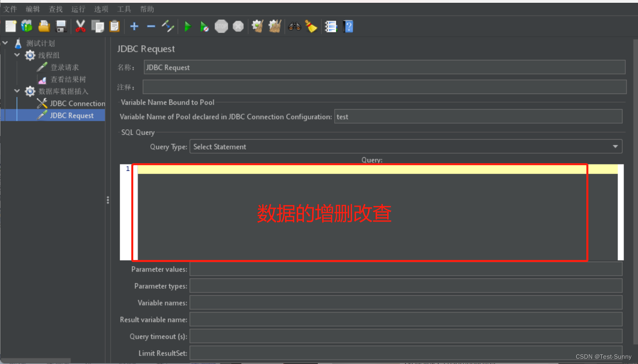Start the test with green play icon
The width and height of the screenshot is (638, 364).
pyautogui.click(x=187, y=27)
